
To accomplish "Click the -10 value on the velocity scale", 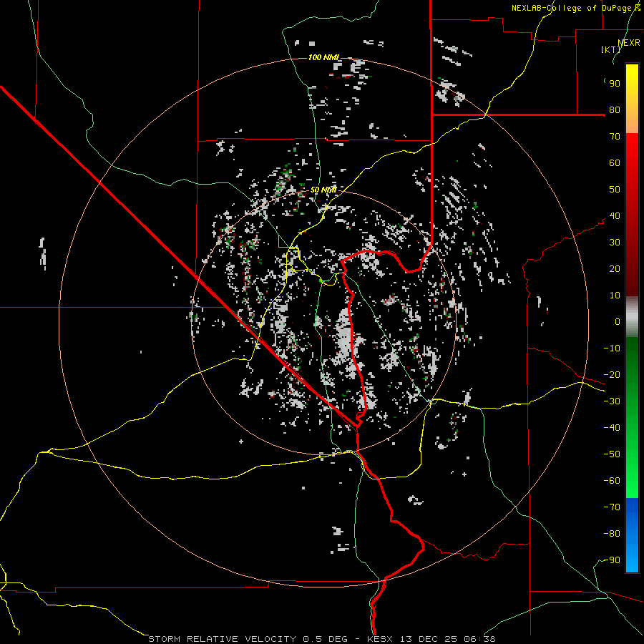I will pyautogui.click(x=612, y=348).
